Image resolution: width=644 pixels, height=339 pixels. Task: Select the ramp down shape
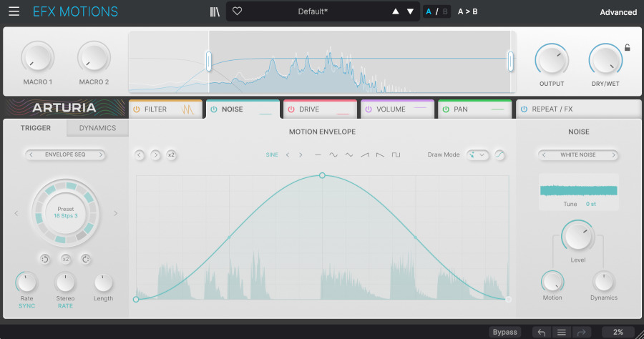pos(381,155)
